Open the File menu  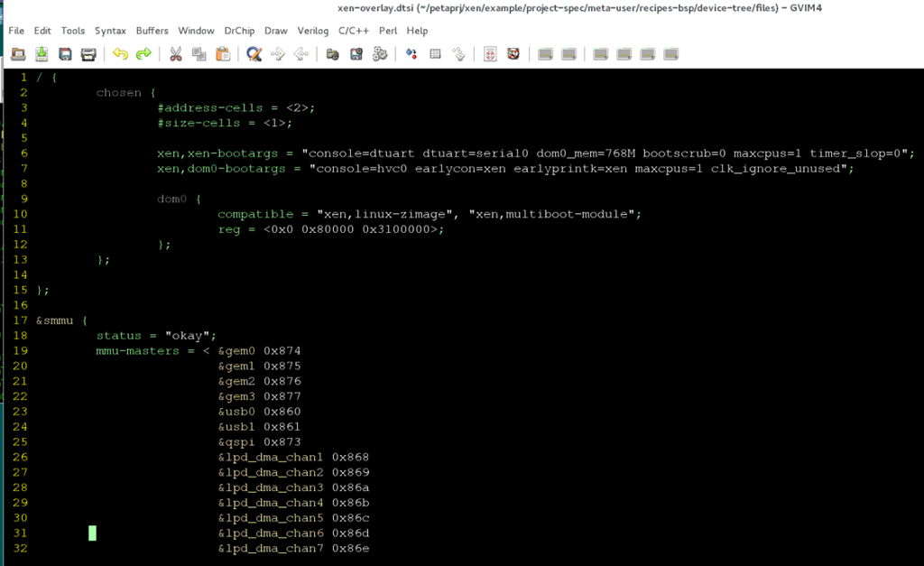coord(16,31)
